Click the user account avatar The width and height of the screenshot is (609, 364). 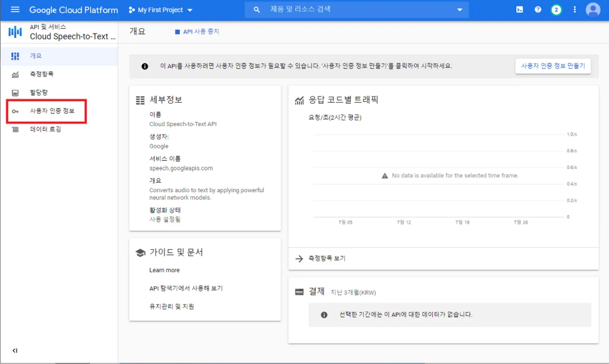pos(593,9)
